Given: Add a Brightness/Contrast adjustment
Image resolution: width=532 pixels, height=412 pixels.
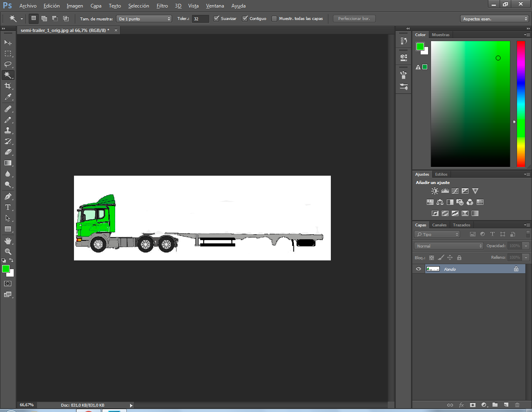Looking at the screenshot, I should (435, 191).
